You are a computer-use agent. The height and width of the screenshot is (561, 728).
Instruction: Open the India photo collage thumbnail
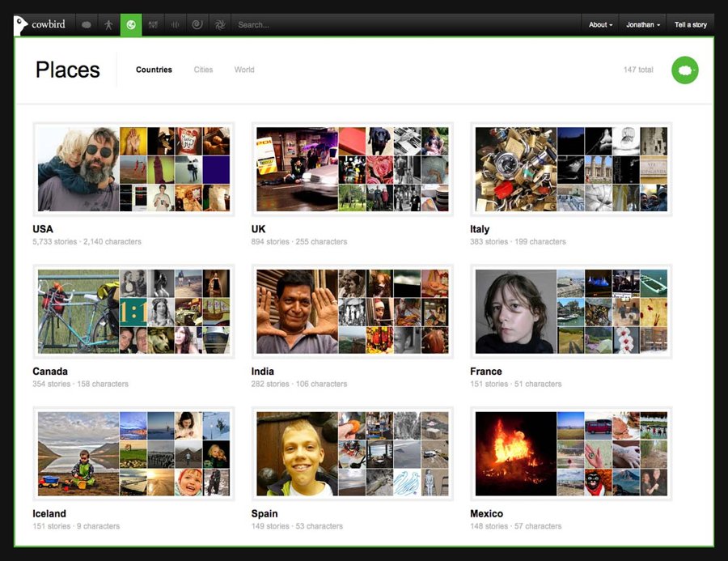(x=352, y=312)
